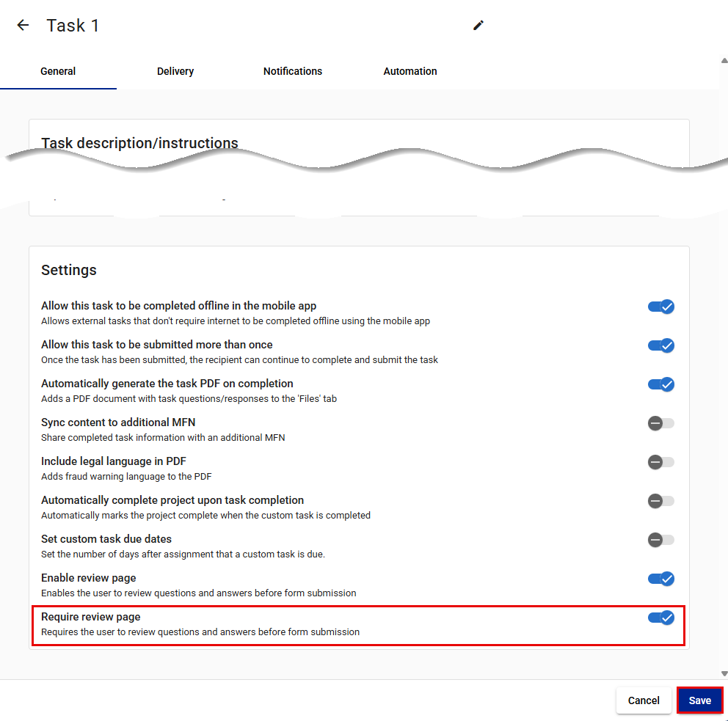Click the scroll up arrow on scrollbar

pyautogui.click(x=724, y=61)
